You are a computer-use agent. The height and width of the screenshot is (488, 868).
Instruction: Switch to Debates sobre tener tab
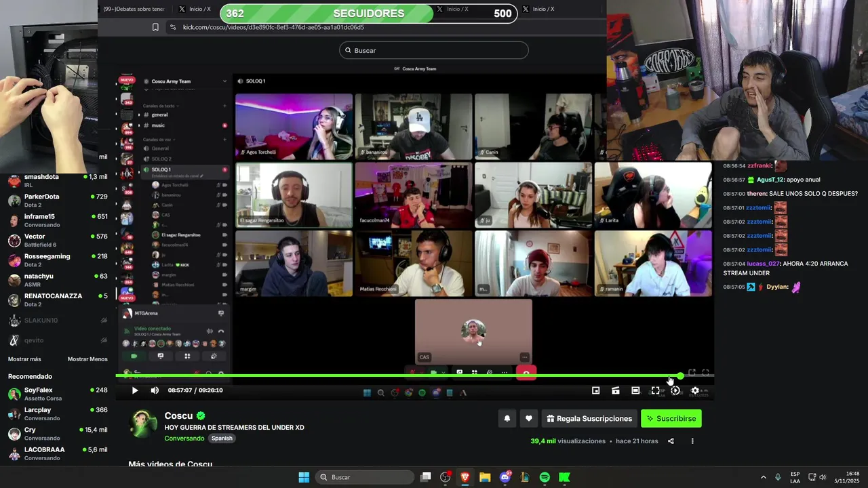click(x=134, y=9)
